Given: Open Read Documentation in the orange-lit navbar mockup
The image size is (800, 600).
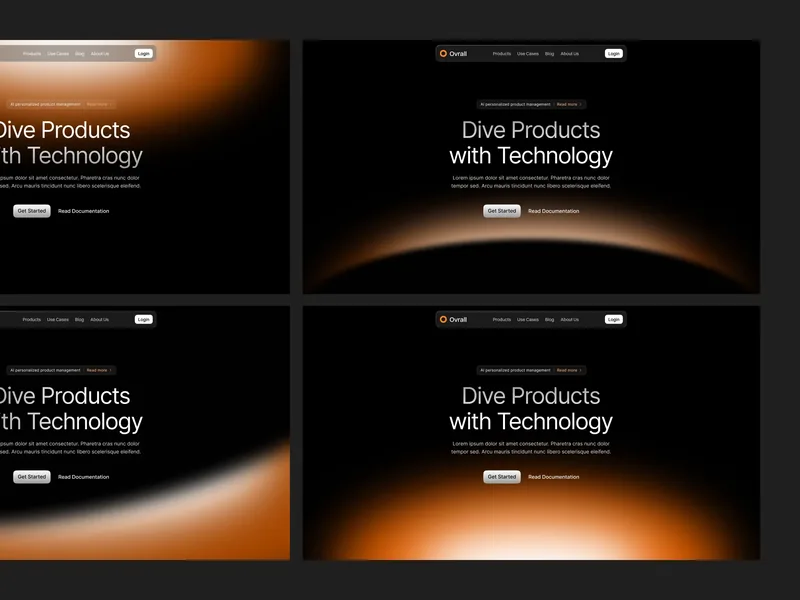Looking at the screenshot, I should point(84,211).
